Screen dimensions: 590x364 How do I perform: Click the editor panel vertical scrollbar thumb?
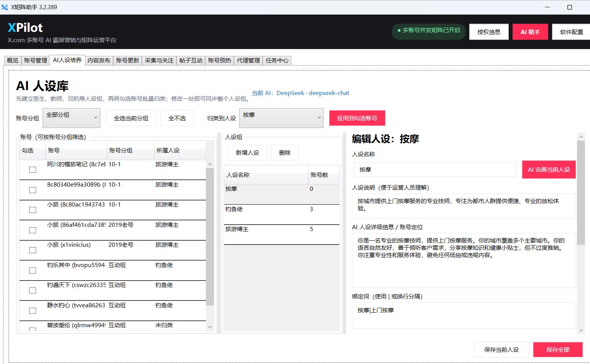(x=581, y=193)
